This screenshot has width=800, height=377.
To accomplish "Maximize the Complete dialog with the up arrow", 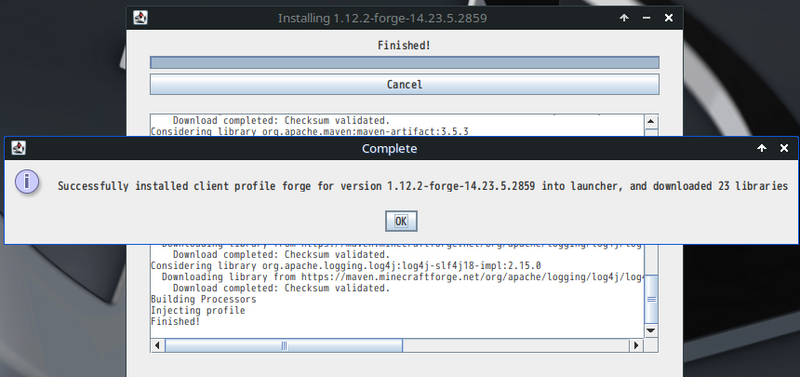I will (x=762, y=148).
